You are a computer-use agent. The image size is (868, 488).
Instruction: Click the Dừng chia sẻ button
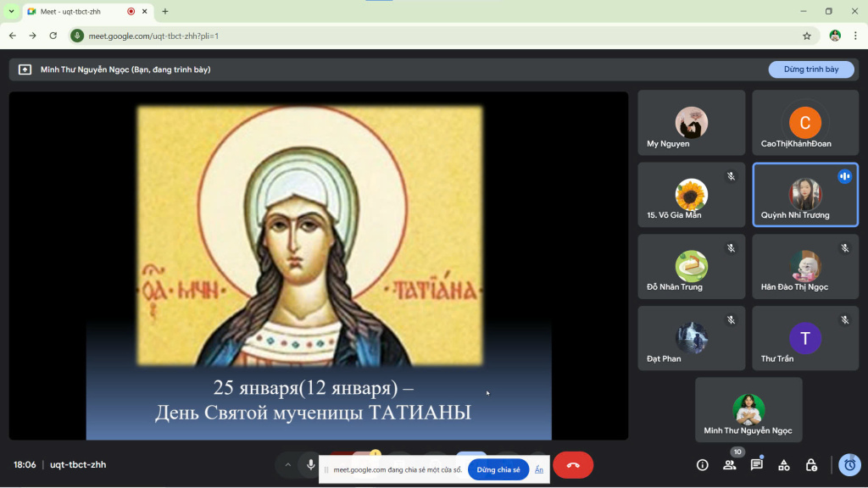(x=498, y=469)
